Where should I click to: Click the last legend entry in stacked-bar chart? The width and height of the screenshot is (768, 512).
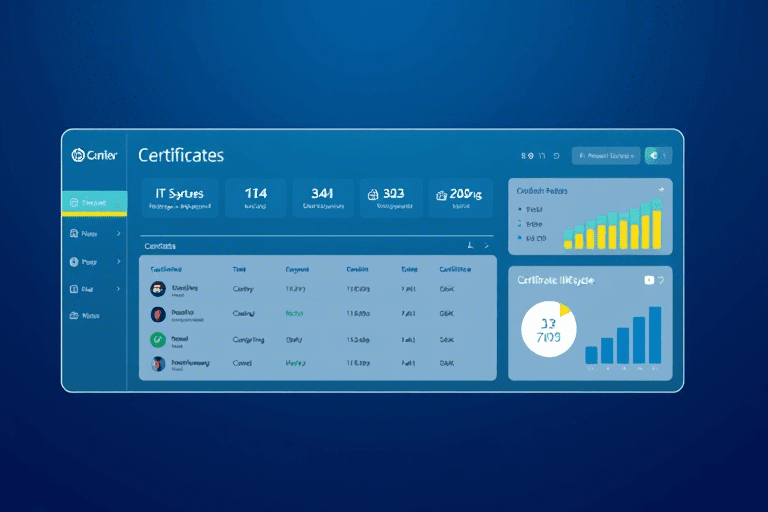532,238
